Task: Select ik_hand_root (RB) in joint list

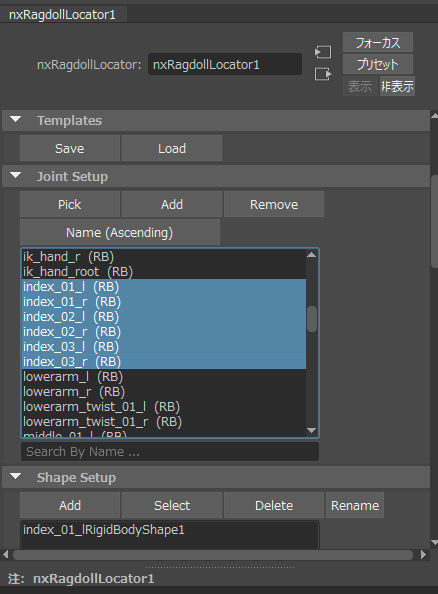Action: (164, 272)
